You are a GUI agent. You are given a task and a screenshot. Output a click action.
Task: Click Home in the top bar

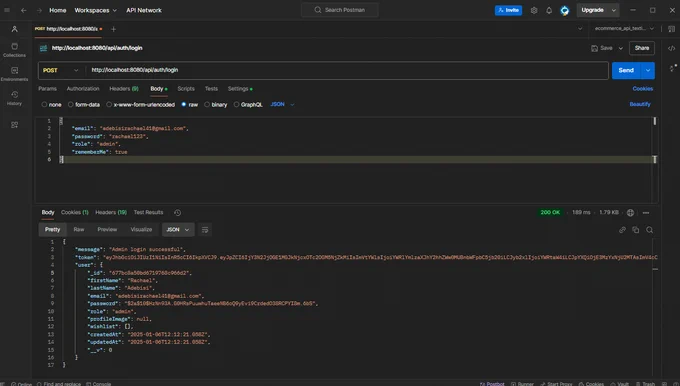pyautogui.click(x=58, y=10)
